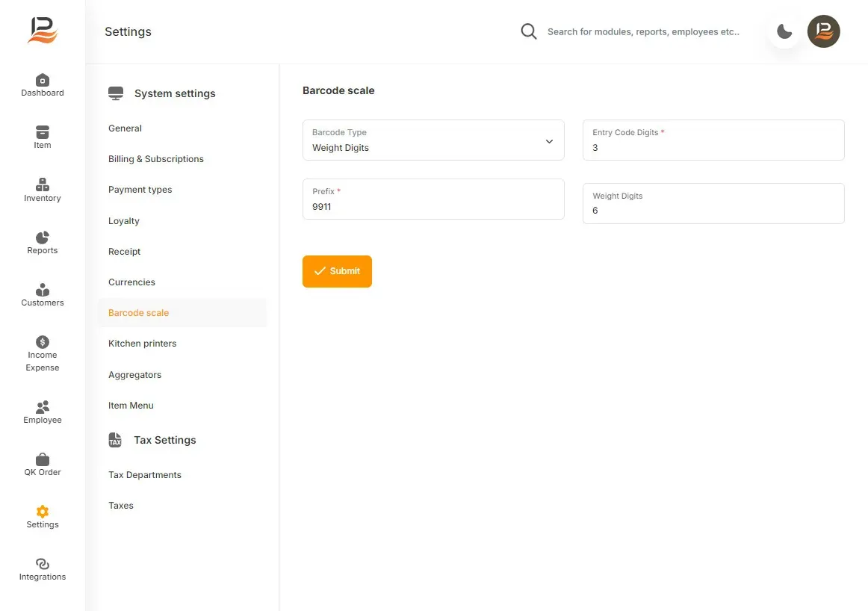Open the Customers icon
868x611 pixels.
click(42, 290)
